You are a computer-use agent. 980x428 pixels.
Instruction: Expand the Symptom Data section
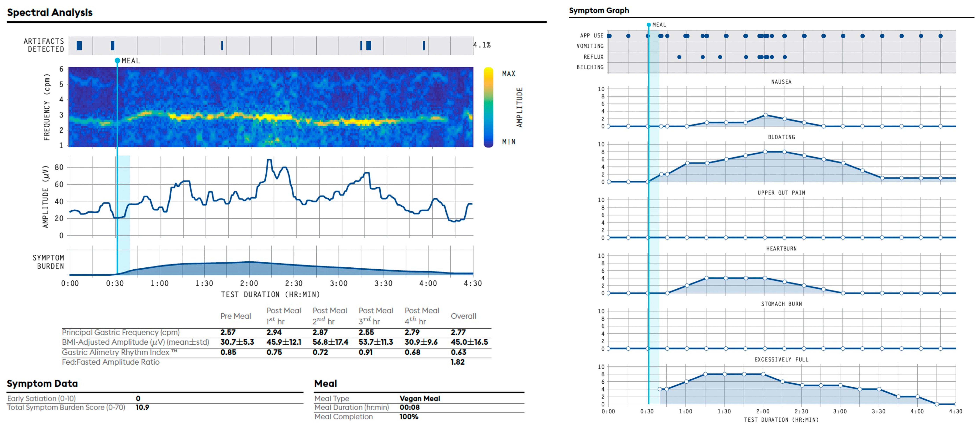pyautogui.click(x=43, y=383)
